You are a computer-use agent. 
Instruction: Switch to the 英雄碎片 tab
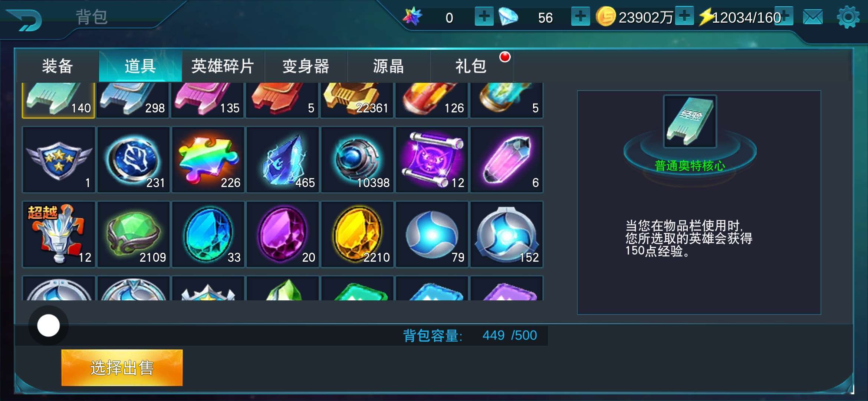tap(223, 66)
